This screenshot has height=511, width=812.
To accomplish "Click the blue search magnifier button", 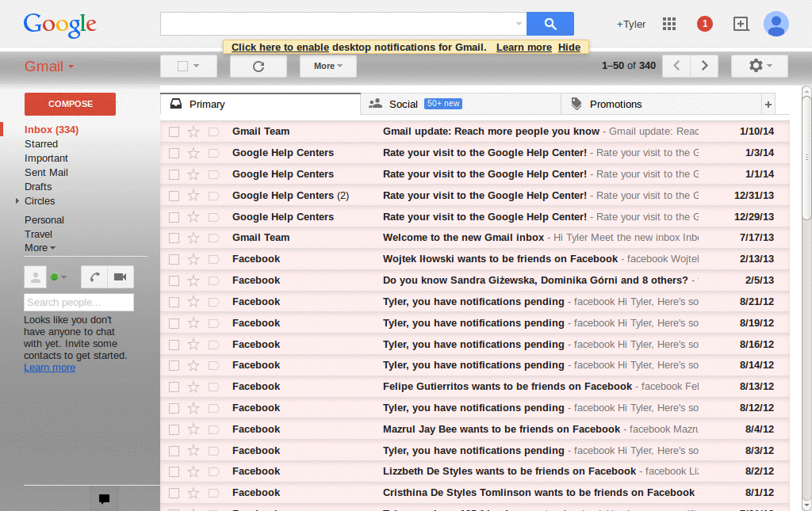I will point(550,24).
